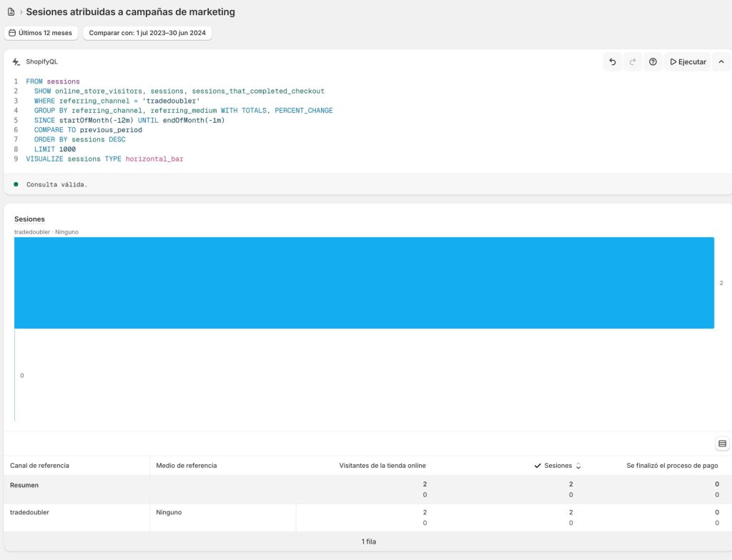Click the WHERE referring_channel query line
Viewport: 732px width, 560px height.
point(117,101)
